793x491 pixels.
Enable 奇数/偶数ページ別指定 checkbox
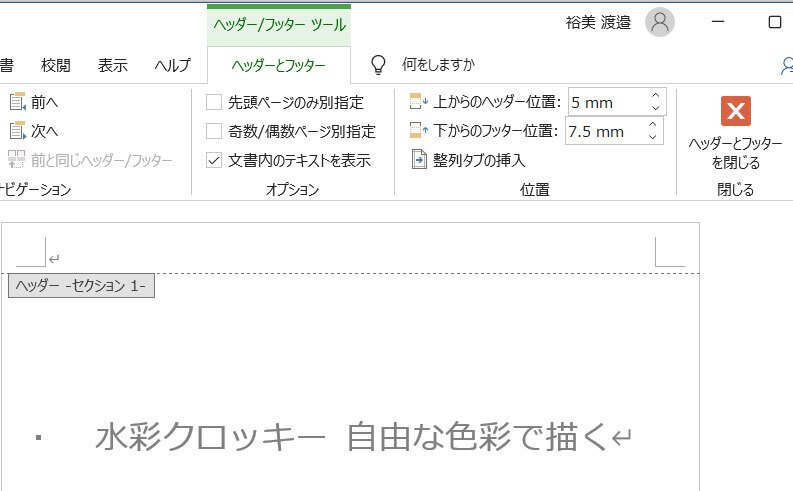point(214,131)
